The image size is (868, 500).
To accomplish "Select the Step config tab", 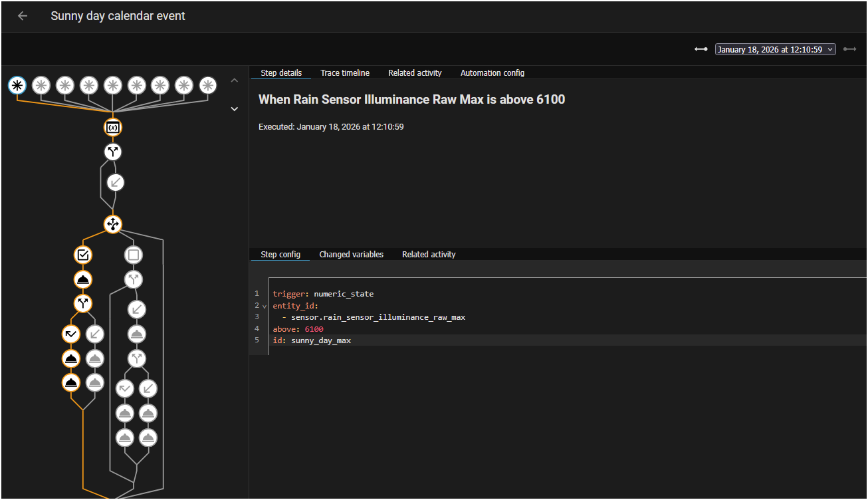I will pos(280,255).
